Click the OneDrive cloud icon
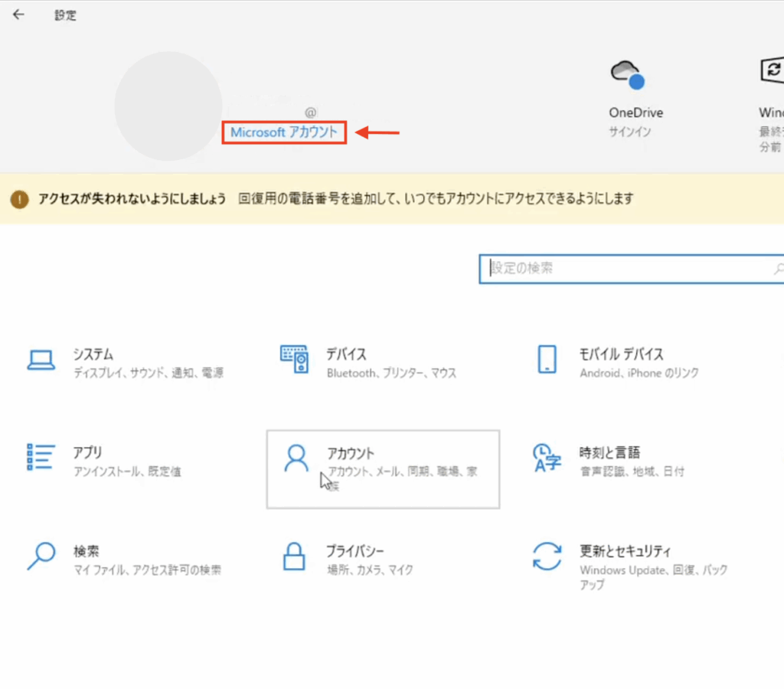The image size is (784, 689). click(626, 74)
